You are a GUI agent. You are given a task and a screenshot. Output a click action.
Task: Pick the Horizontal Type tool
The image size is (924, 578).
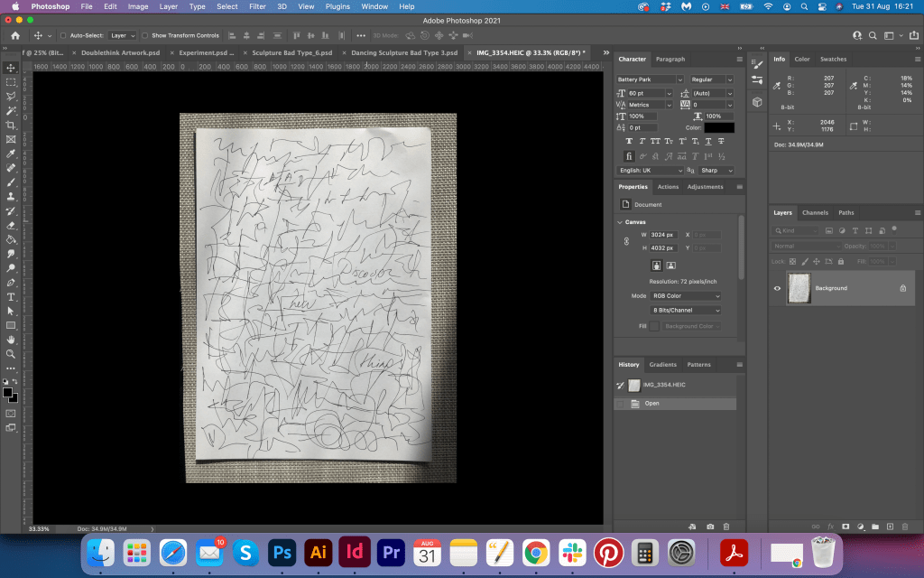coord(11,296)
